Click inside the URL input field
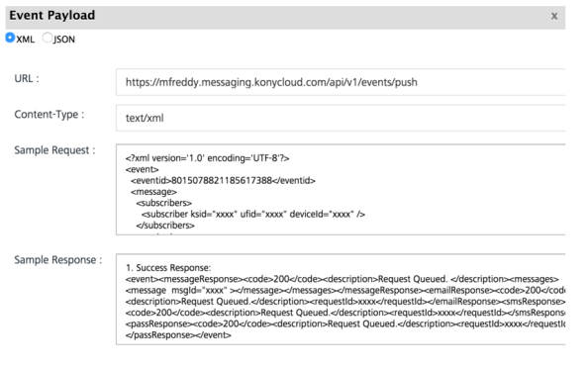Image resolution: width=588 pixels, height=368 pixels. (341, 82)
